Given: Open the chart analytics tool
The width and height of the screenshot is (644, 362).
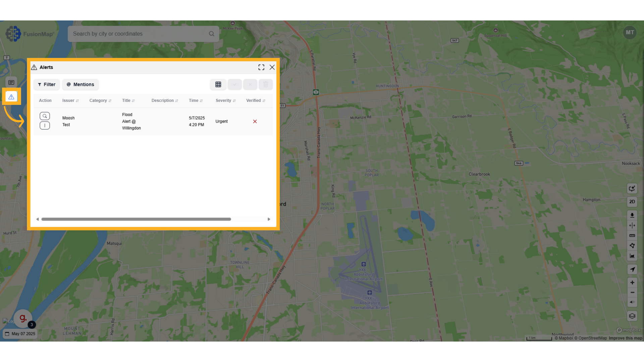Looking at the screenshot, I should (x=632, y=256).
